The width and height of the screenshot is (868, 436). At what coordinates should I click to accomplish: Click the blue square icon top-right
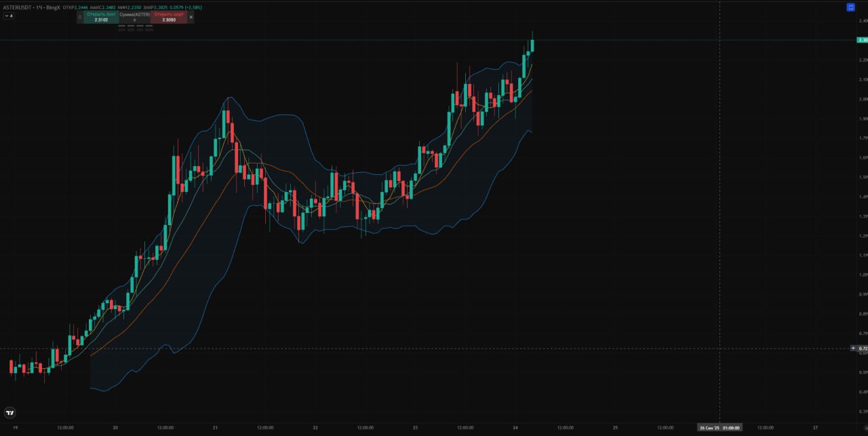(x=850, y=7)
